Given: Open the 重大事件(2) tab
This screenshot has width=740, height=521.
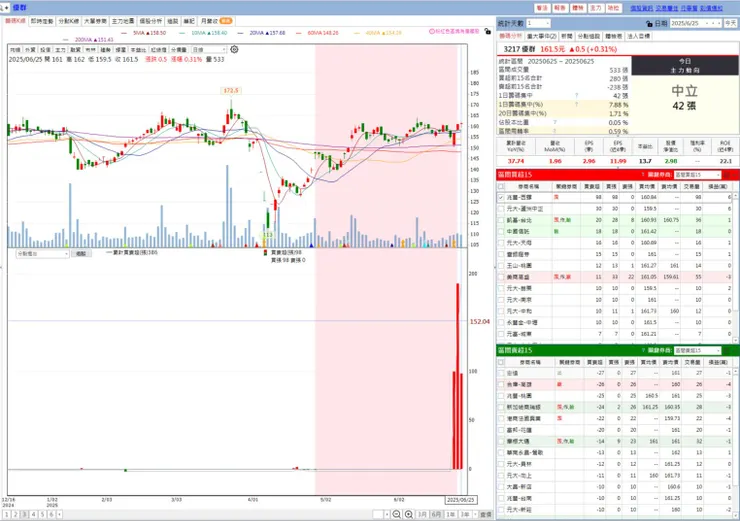Looking at the screenshot, I should [x=542, y=36].
